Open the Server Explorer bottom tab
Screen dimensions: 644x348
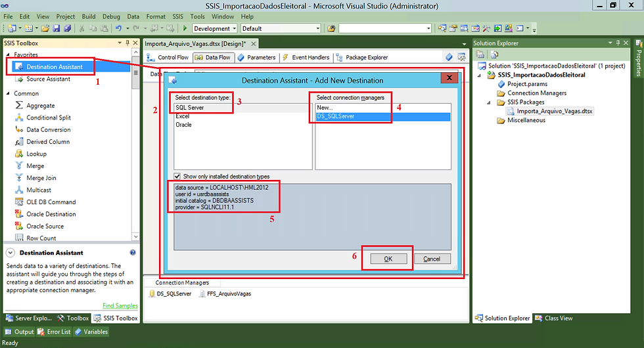[29, 318]
